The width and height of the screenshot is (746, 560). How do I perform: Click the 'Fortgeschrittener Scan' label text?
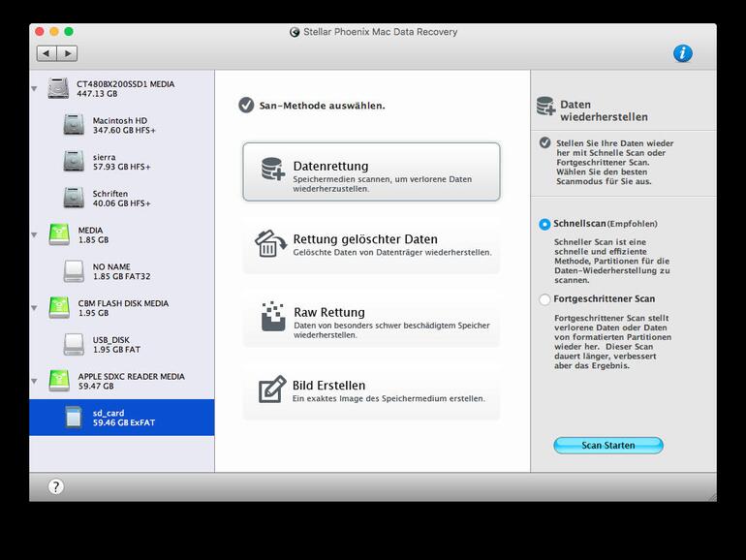coord(605,298)
